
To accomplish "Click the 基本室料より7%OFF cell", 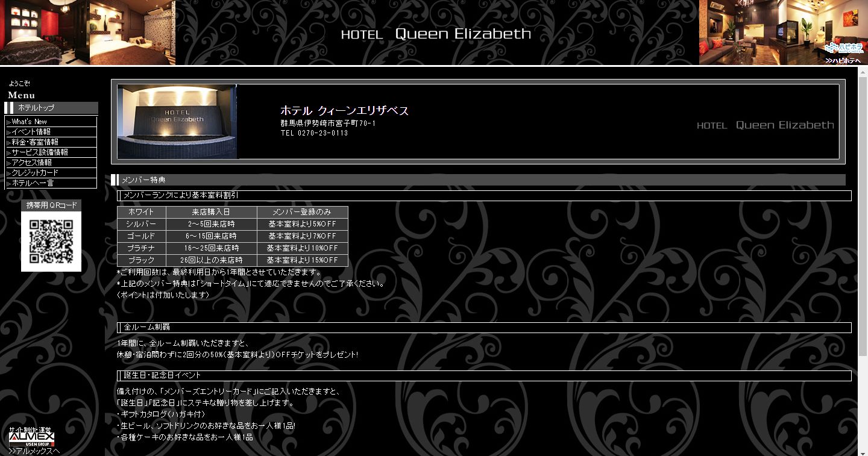I will 303,236.
